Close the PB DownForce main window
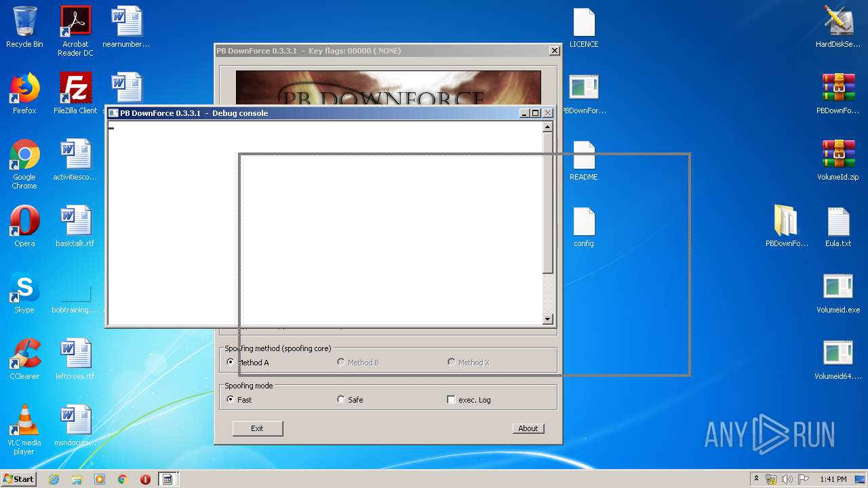The width and height of the screenshot is (868, 488). click(554, 51)
